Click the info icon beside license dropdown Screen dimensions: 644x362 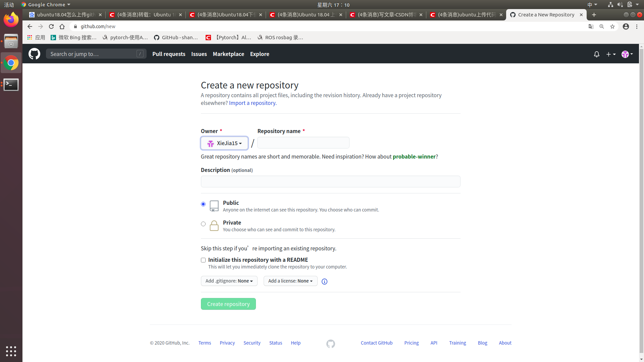[x=324, y=282]
